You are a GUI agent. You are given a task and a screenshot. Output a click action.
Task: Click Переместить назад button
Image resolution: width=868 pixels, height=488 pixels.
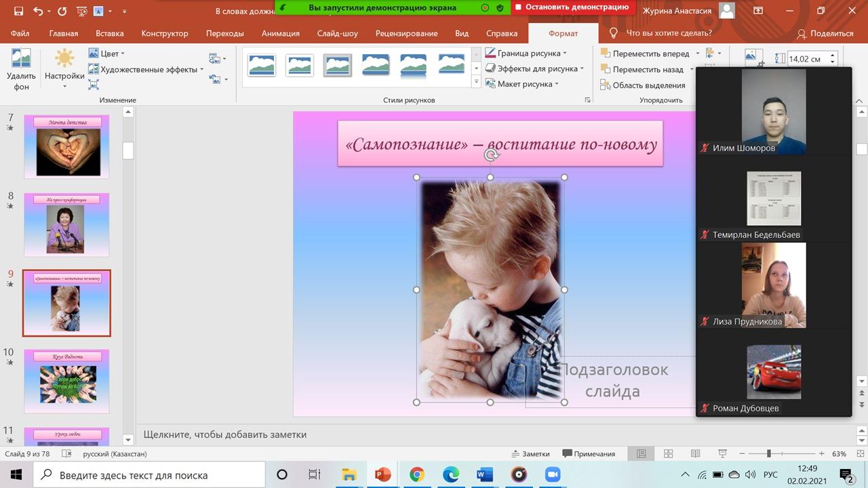(642, 69)
